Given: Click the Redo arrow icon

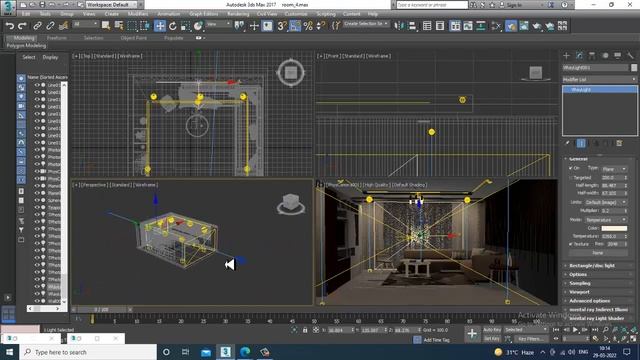Looking at the screenshot, I should [22, 26].
